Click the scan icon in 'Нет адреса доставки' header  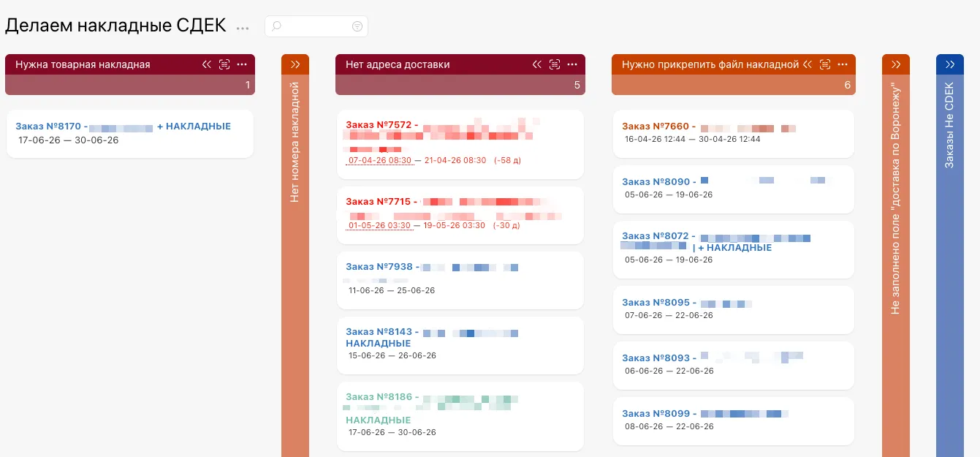click(555, 64)
